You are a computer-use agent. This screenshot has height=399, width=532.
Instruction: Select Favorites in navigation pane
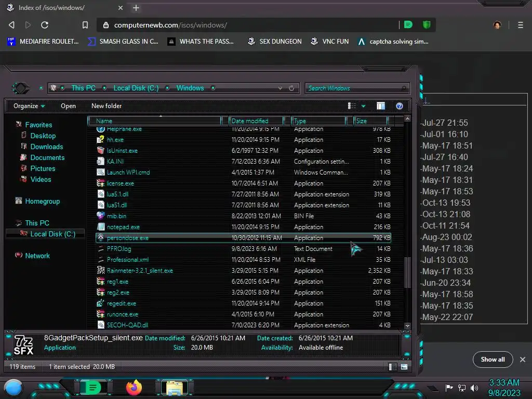click(38, 125)
